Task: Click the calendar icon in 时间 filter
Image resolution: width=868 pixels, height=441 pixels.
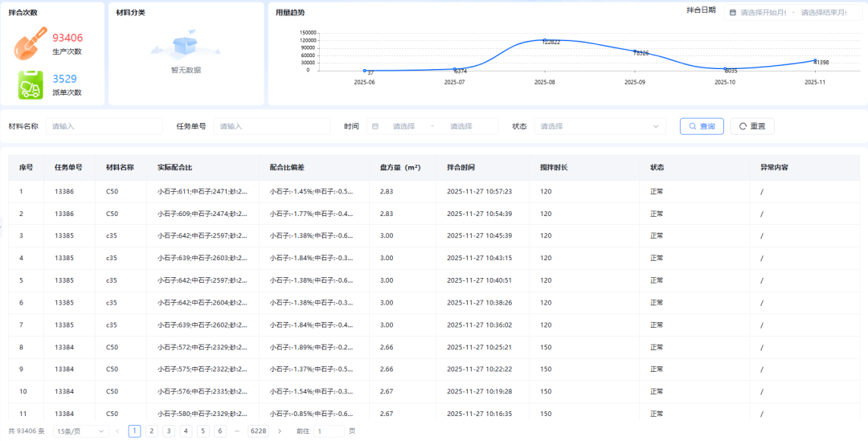Action: 375,126
